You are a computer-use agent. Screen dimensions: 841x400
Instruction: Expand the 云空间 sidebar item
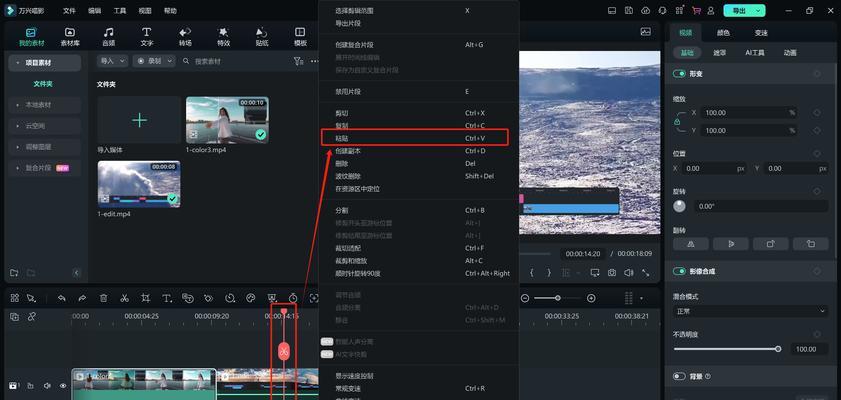click(45, 126)
